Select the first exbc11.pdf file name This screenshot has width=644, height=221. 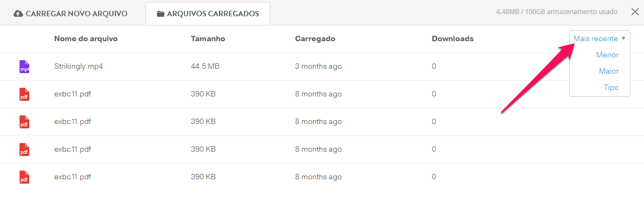click(73, 94)
